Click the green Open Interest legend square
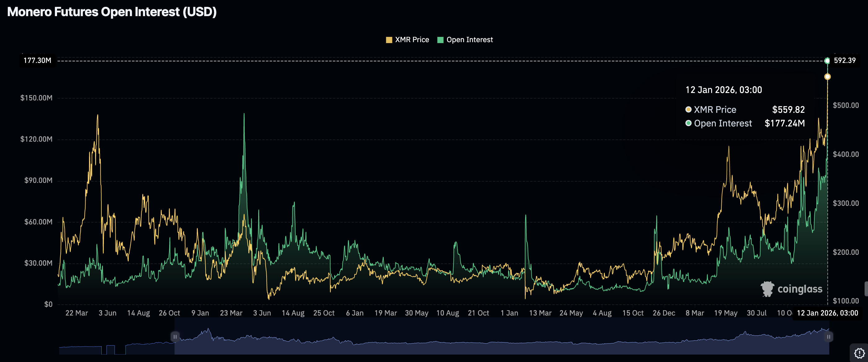Viewport: 868px width, 362px height. [x=440, y=40]
